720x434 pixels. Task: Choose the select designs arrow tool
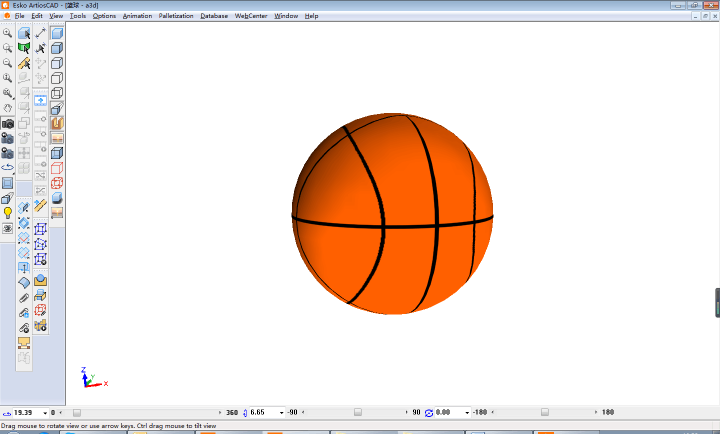pyautogui.click(x=24, y=33)
